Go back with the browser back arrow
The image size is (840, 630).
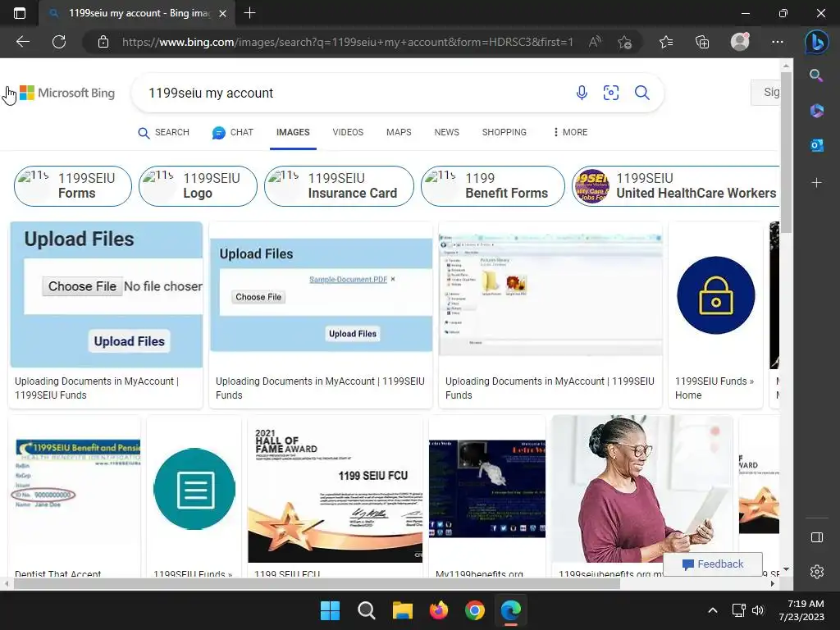click(x=23, y=42)
